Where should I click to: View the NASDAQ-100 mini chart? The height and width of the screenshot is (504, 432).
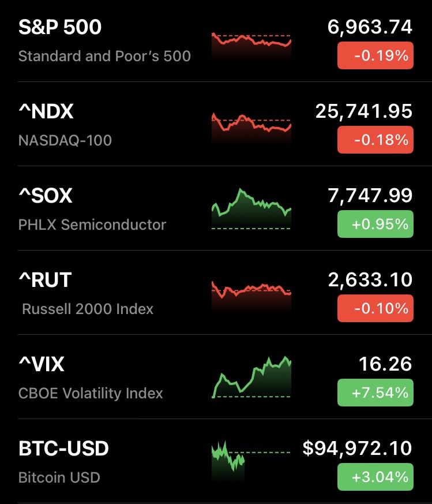[251, 128]
